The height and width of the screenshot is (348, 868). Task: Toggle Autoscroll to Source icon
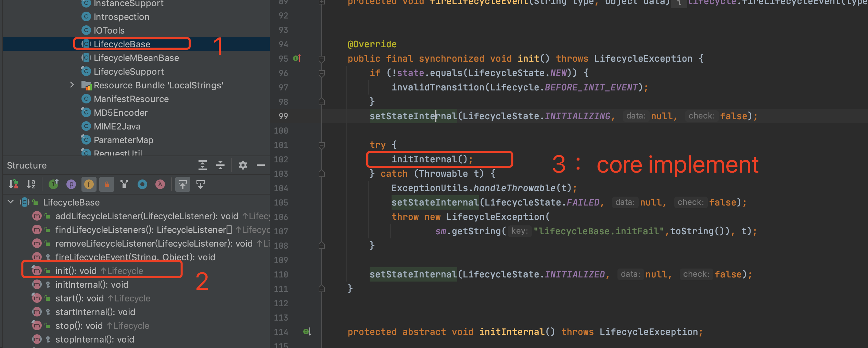183,184
